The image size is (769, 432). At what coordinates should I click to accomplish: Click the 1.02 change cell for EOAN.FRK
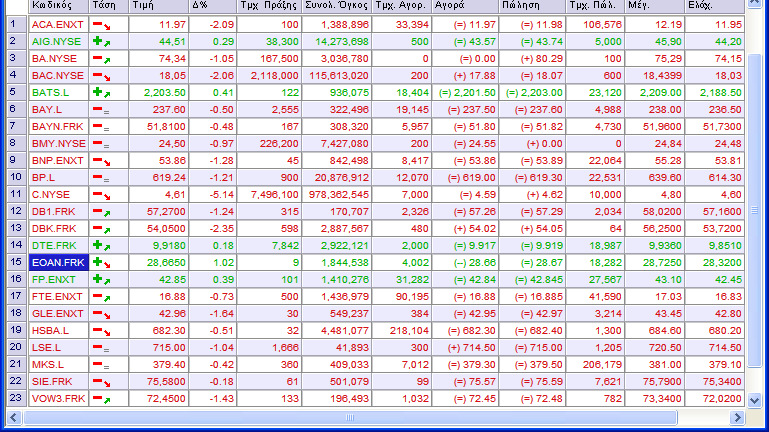[x=213, y=263]
